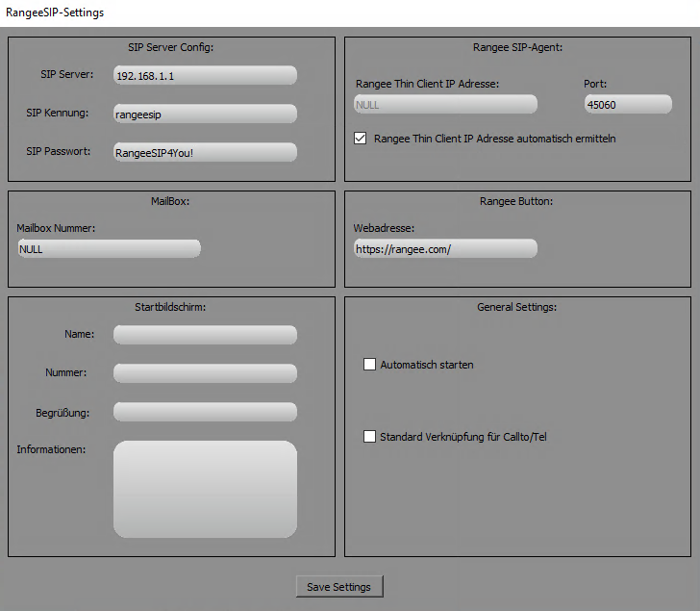
Task: Click the SIP Server address field
Action: pyautogui.click(x=205, y=76)
